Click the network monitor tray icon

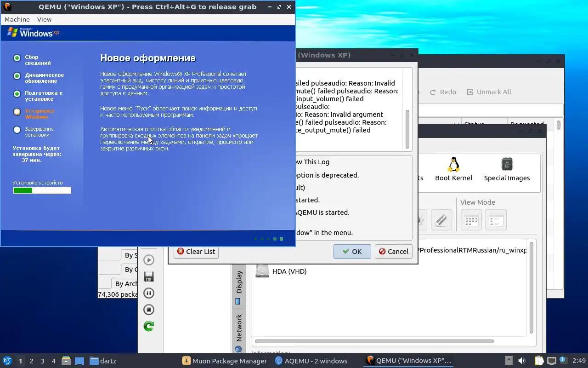[x=551, y=361]
